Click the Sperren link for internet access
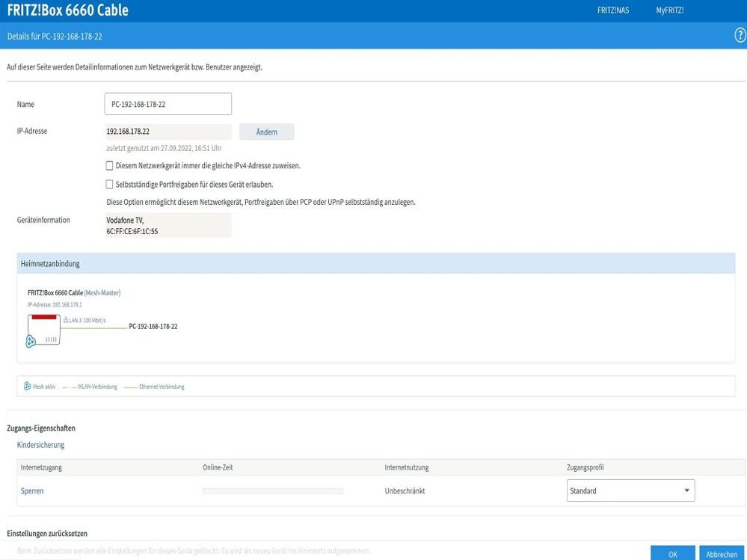The width and height of the screenshot is (747, 560). (x=32, y=490)
